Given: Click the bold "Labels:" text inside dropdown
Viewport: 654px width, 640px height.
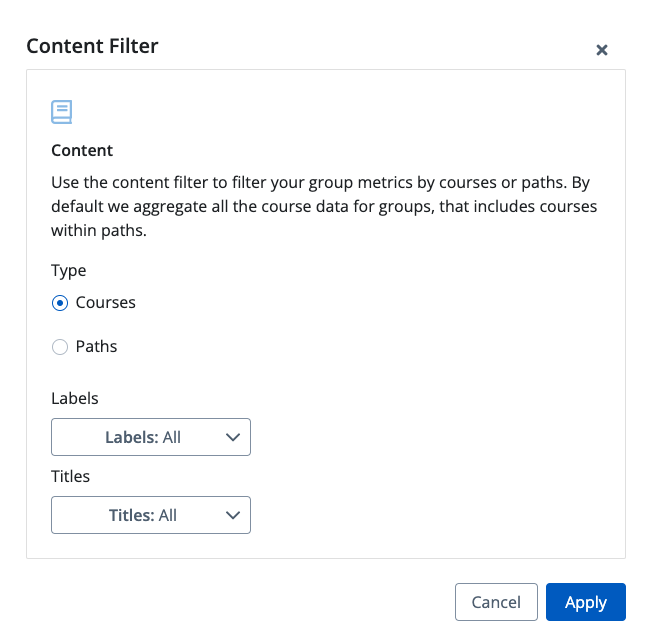Looking at the screenshot, I should tap(131, 437).
